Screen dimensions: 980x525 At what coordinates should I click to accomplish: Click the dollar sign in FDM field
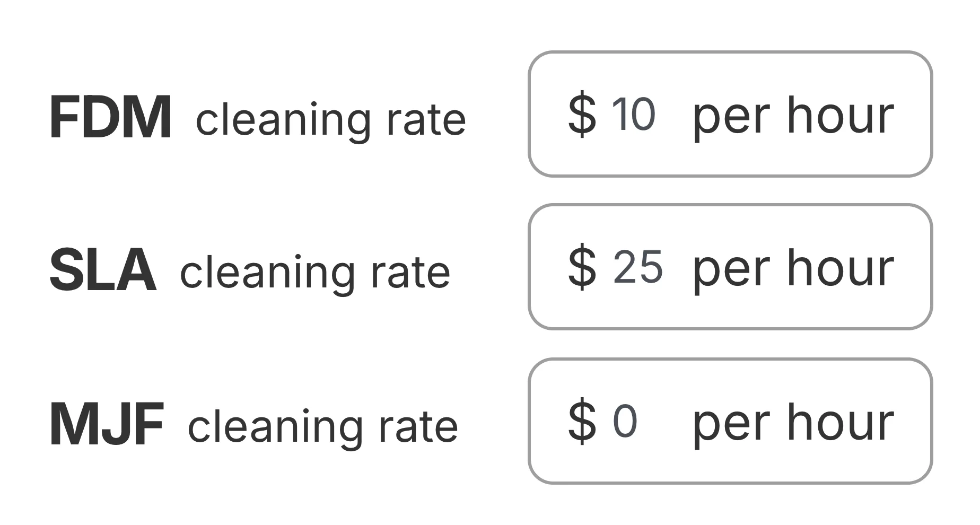click(582, 115)
